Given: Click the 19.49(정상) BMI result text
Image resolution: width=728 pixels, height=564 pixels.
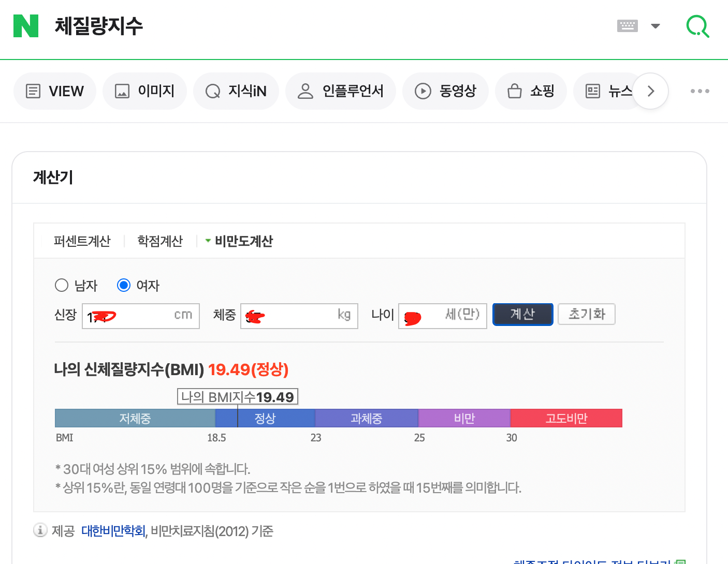Looking at the screenshot, I should coord(248,369).
